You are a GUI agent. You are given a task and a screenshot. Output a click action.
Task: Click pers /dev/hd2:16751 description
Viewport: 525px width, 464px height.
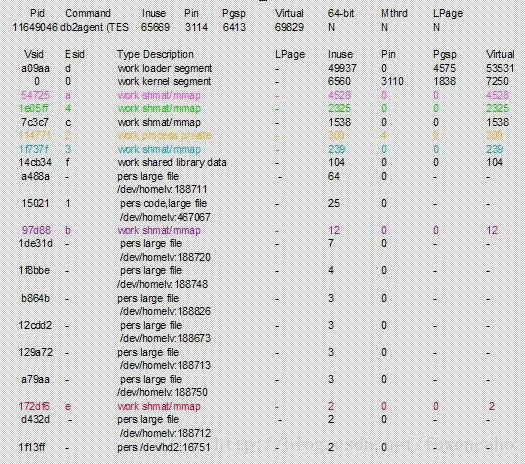click(x=163, y=447)
